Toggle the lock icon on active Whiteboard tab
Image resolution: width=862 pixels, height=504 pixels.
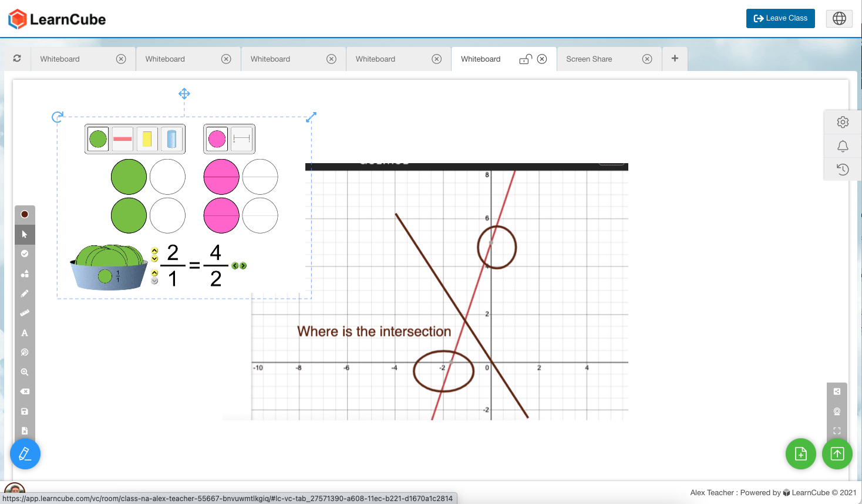pyautogui.click(x=526, y=59)
